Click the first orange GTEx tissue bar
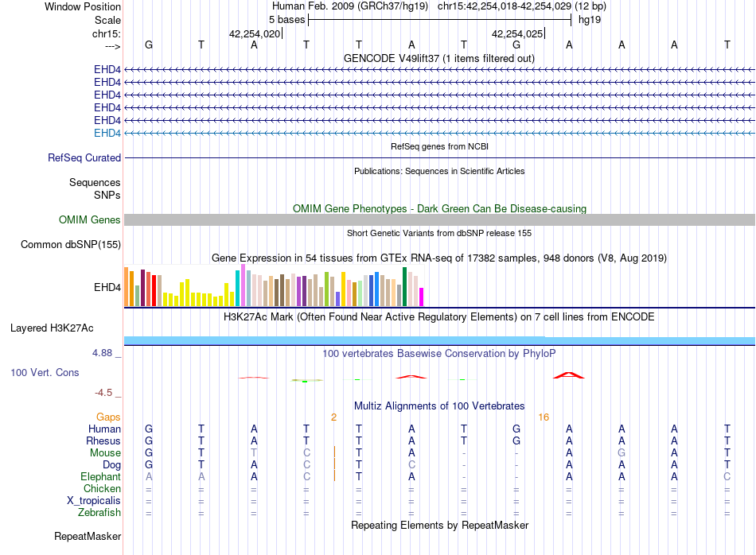Viewport: 756px width, 555px height. (127, 287)
